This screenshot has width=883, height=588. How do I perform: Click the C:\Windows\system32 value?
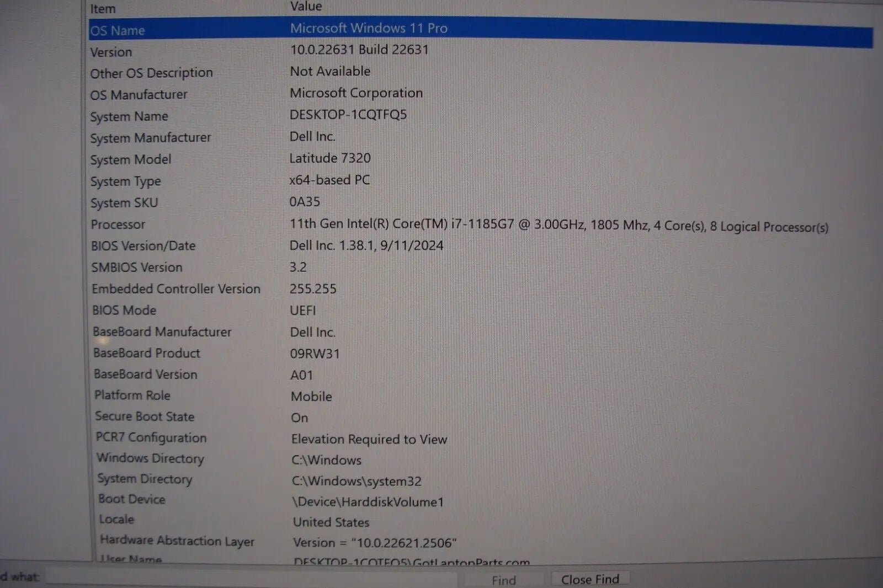(357, 481)
